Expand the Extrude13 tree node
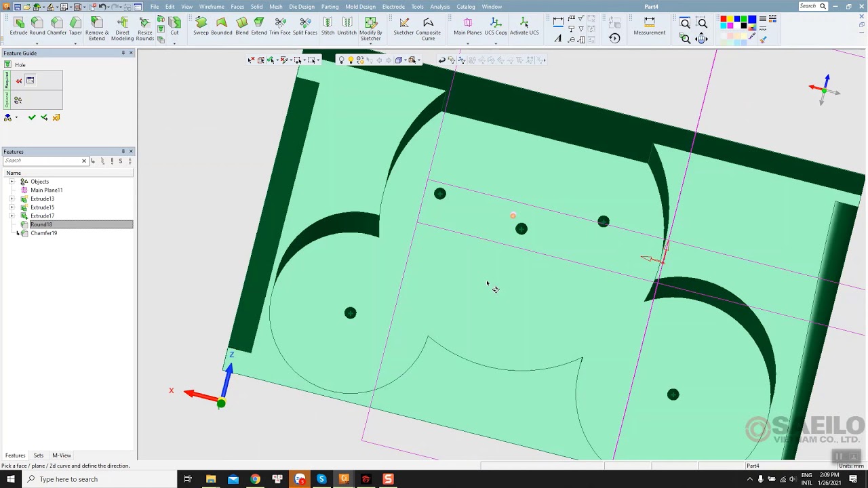This screenshot has height=488, width=868. click(12, 199)
